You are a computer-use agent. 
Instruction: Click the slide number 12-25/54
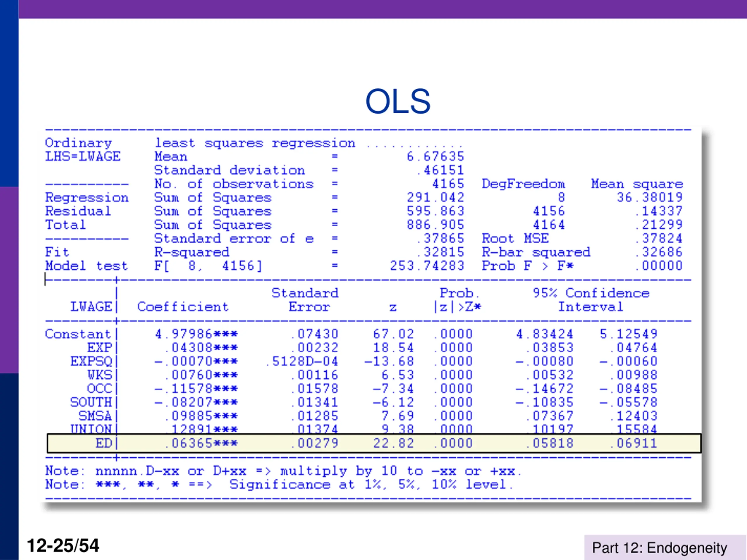pyautogui.click(x=63, y=545)
